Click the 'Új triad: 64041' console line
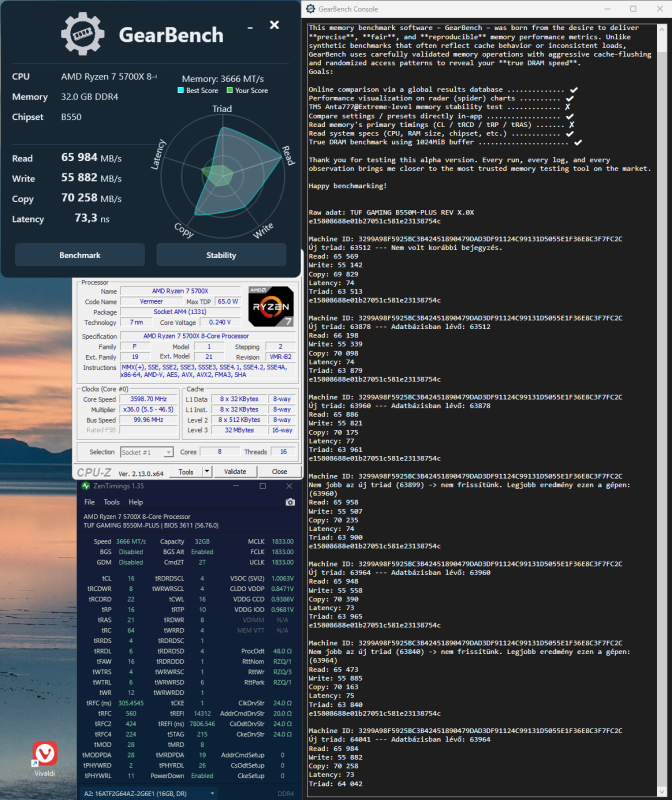 coord(399,739)
